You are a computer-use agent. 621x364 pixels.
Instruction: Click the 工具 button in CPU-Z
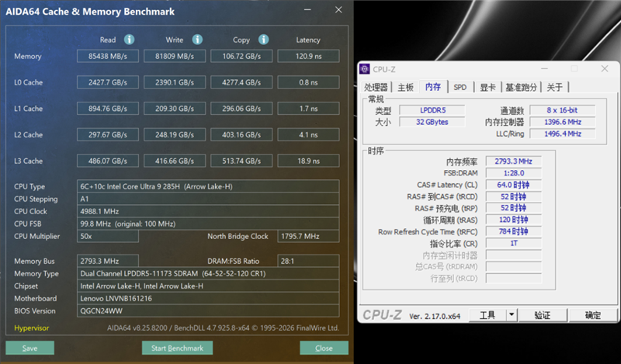tap(487, 315)
